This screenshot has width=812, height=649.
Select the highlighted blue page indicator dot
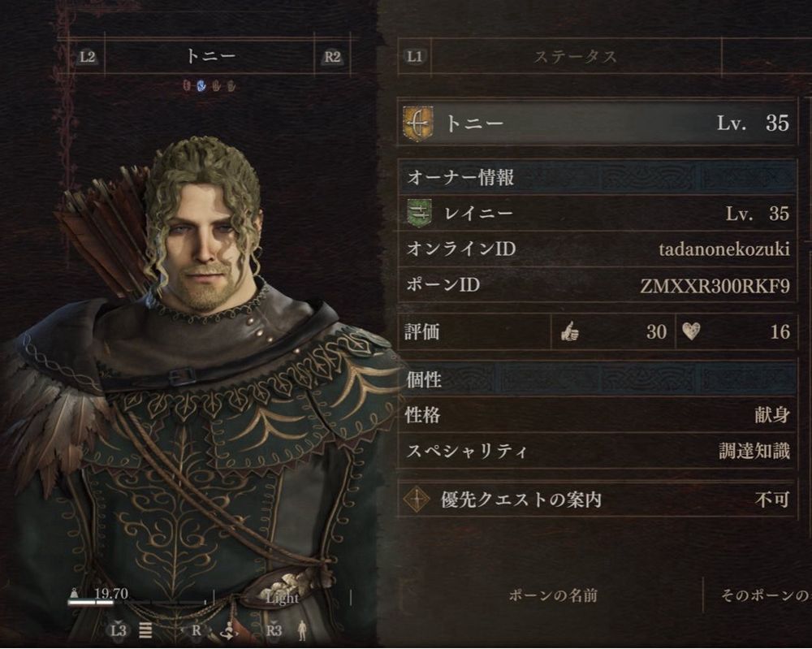tap(201, 86)
